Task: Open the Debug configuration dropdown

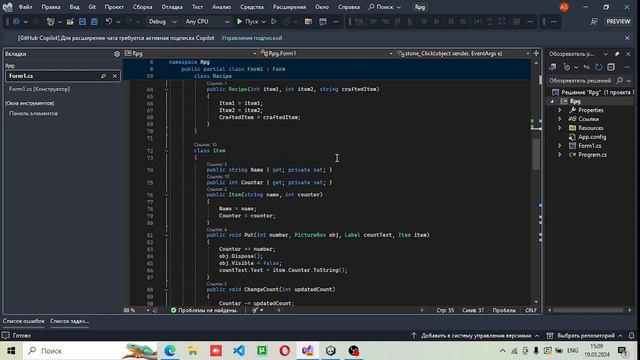Action: (162, 22)
